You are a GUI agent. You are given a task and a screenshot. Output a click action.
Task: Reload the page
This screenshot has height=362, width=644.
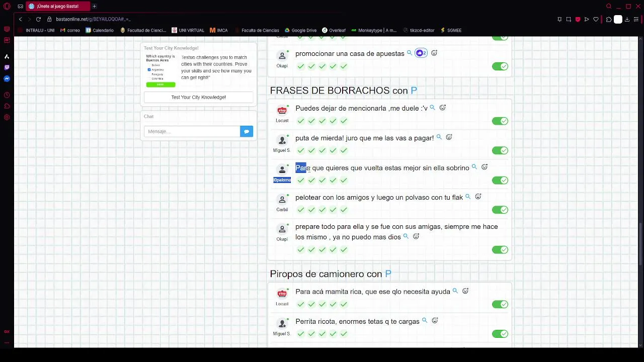38,19
